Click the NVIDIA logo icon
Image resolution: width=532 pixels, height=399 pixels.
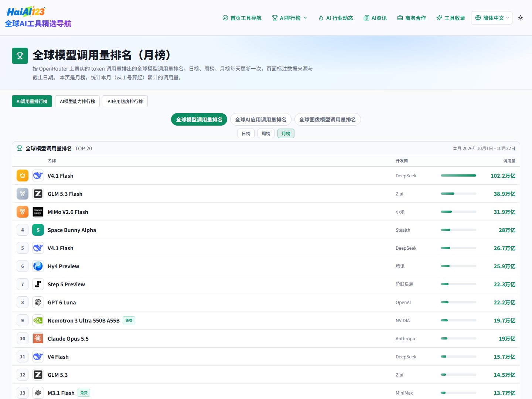click(38, 320)
